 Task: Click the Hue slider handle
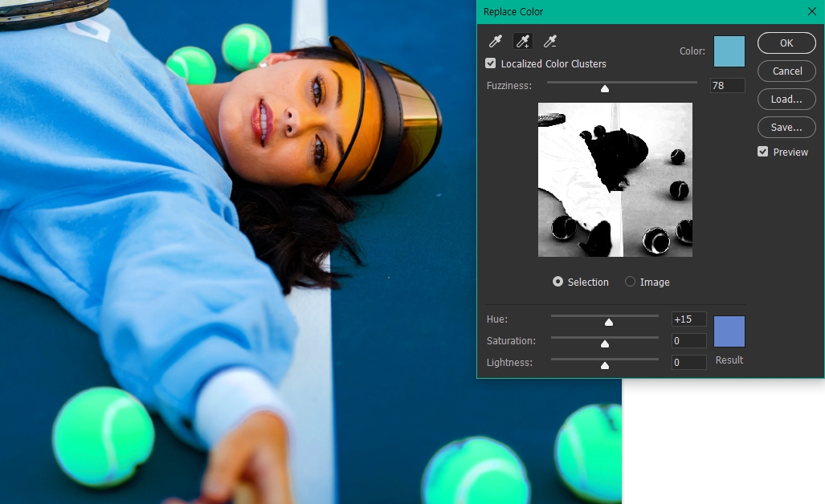[x=609, y=322]
